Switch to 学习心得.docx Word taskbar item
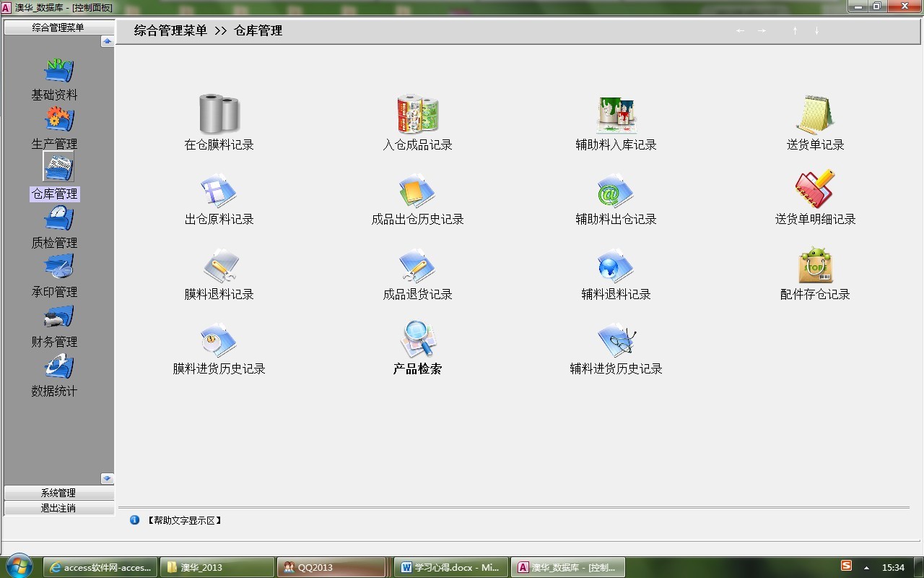The width and height of the screenshot is (924, 578). pyautogui.click(x=451, y=567)
